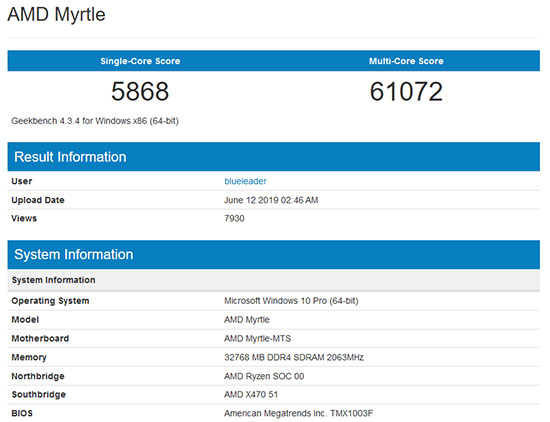Click the Single-Core Score header
The height and width of the screenshot is (422, 550).
coord(140,61)
